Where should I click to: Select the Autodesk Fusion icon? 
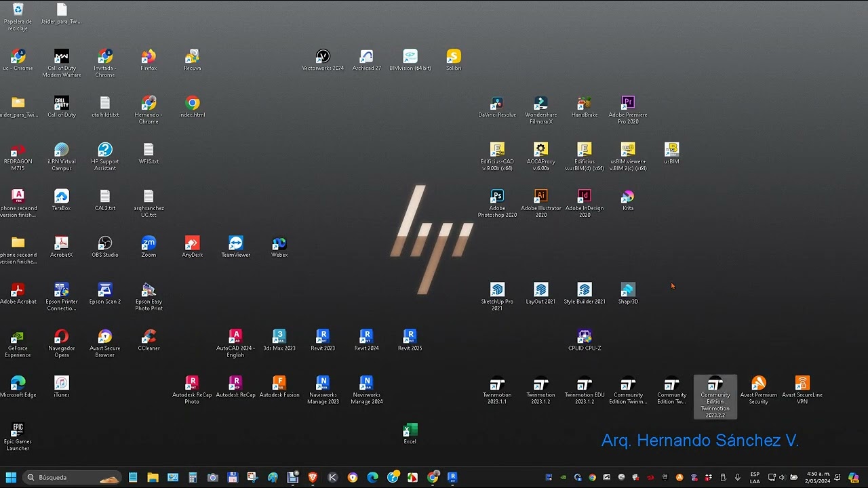pos(279,387)
